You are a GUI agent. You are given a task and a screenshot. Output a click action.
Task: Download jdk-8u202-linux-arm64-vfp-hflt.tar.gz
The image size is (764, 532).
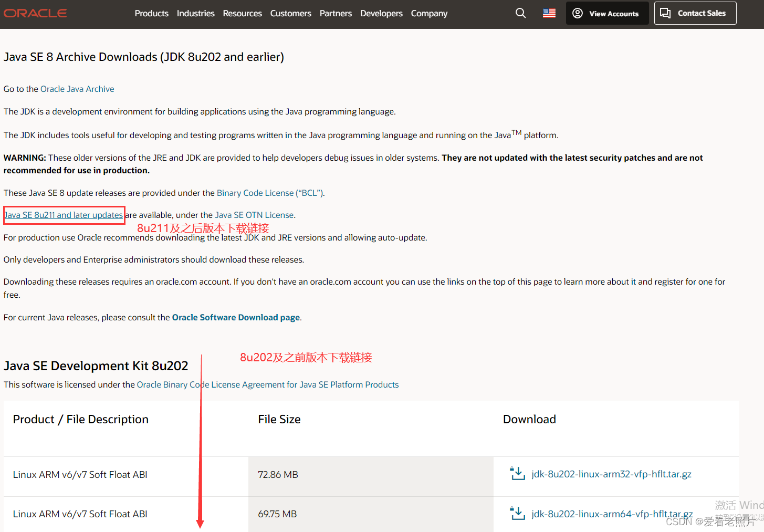pyautogui.click(x=612, y=514)
